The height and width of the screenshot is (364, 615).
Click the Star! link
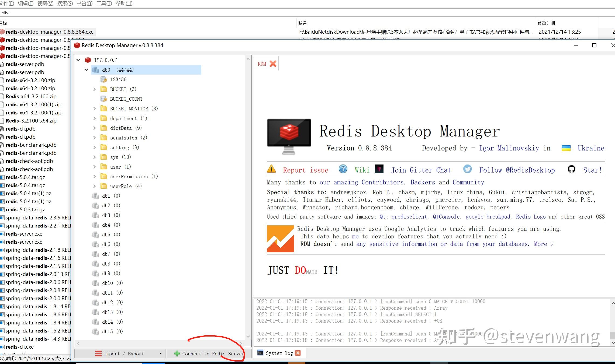click(x=592, y=170)
